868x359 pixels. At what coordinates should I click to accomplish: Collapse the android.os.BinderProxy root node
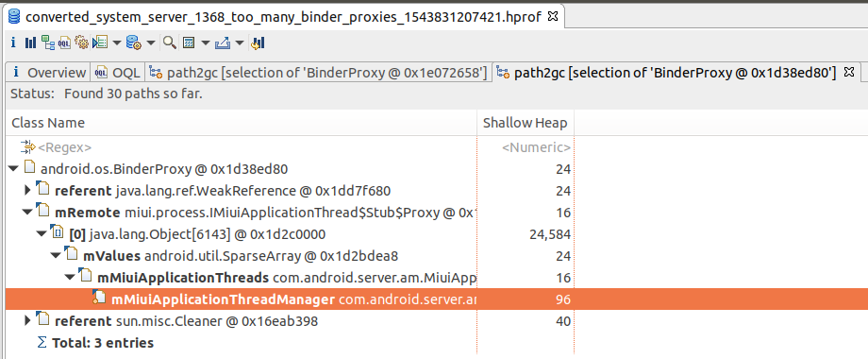point(13,168)
